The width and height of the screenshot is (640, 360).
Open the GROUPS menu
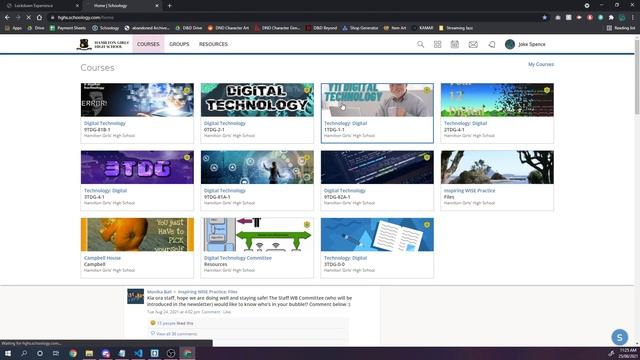(179, 44)
